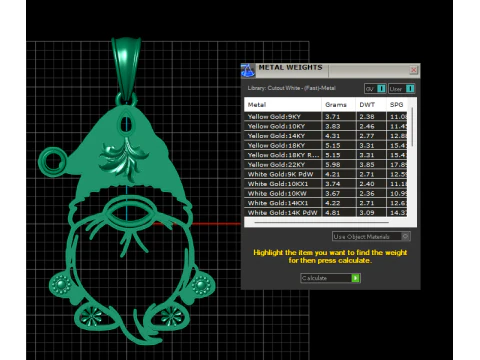This screenshot has width=480, height=360.
Task: Click the Library: Cutout White label
Action: tap(291, 88)
